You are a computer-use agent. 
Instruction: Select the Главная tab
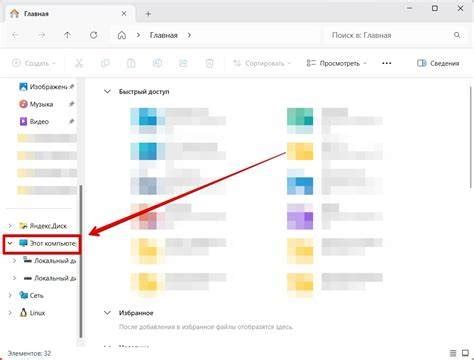[68, 14]
